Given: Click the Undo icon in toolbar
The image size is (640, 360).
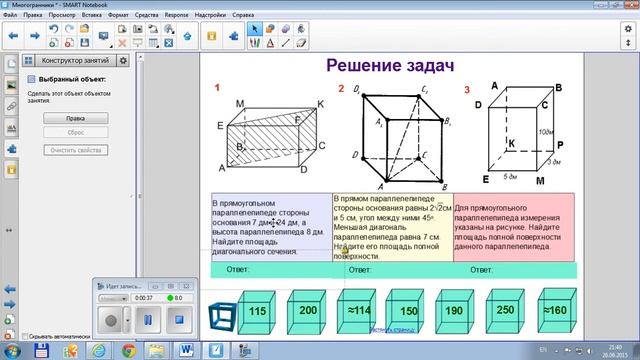Looking at the screenshot, I should [53, 29].
